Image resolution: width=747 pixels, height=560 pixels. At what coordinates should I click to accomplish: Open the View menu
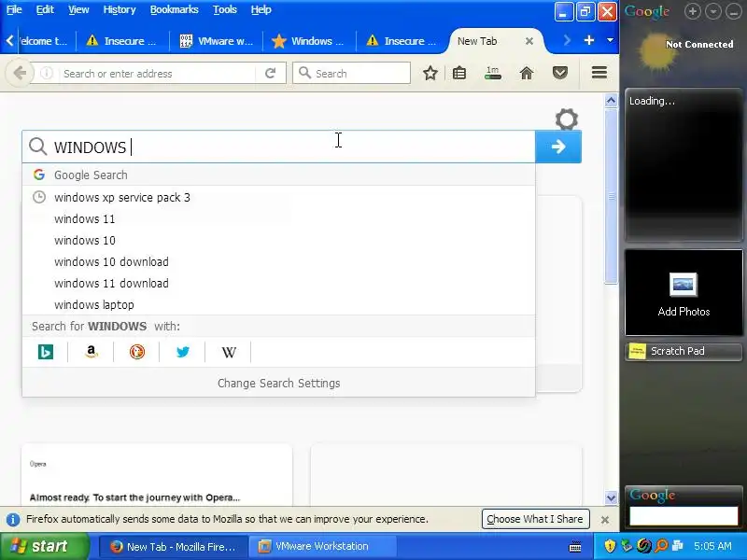(x=78, y=9)
